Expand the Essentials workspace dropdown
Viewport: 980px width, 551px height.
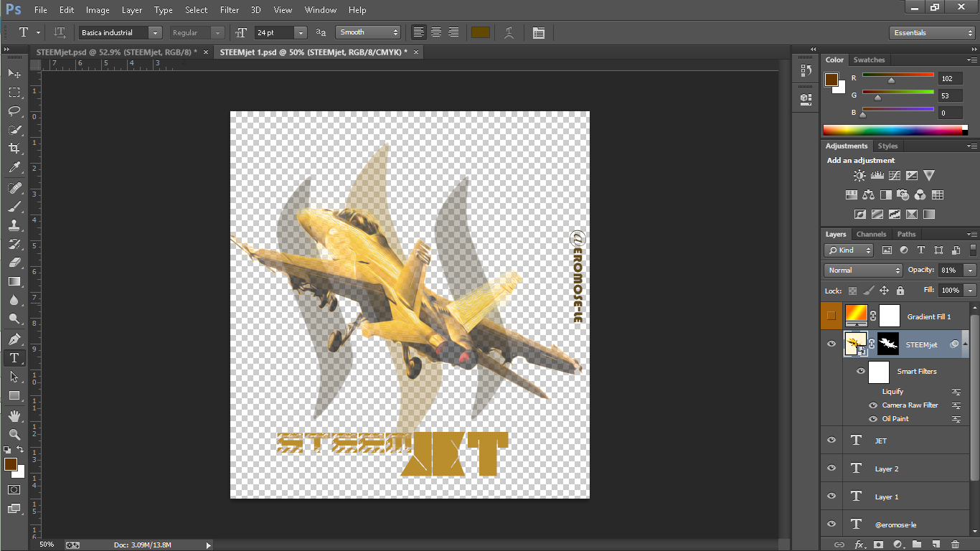pyautogui.click(x=932, y=33)
